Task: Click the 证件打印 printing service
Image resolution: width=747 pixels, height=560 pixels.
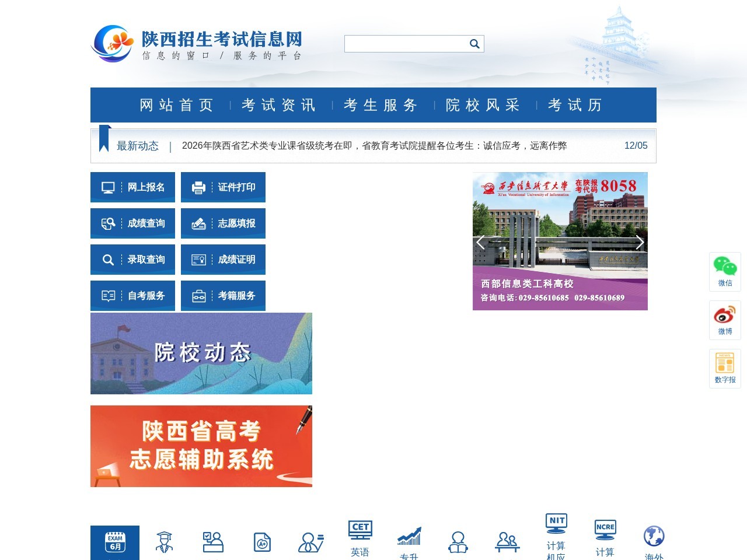Action: (224, 187)
